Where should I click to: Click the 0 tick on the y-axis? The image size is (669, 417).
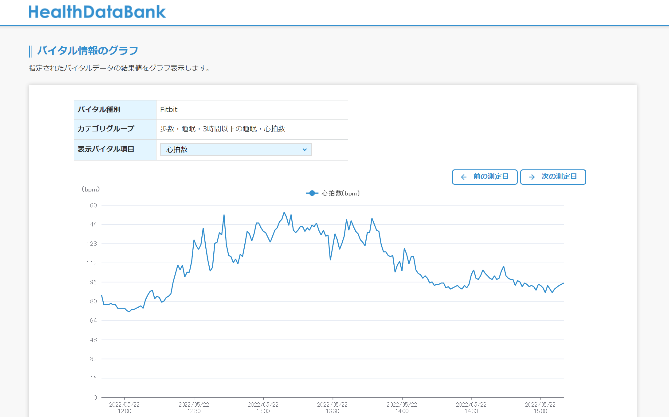tap(94, 397)
